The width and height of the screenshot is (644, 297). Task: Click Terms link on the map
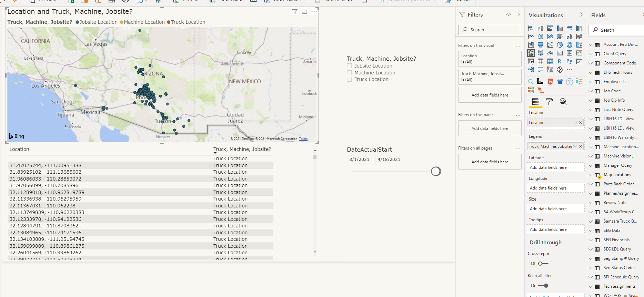tap(303, 139)
